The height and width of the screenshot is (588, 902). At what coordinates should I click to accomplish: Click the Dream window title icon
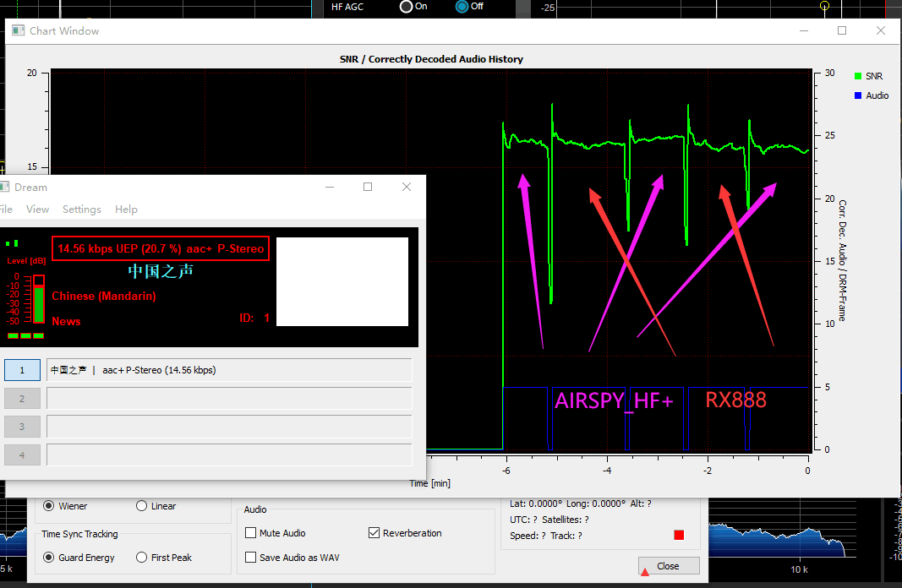[4, 187]
